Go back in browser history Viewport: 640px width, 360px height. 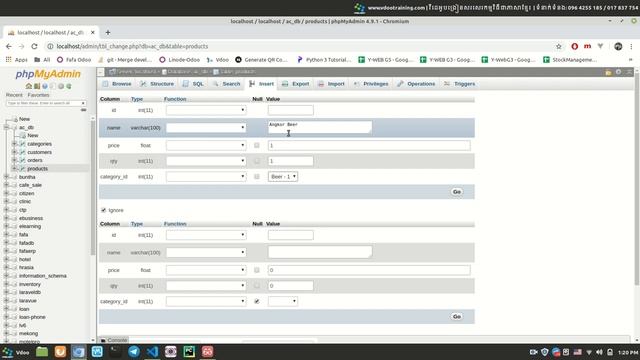9,47
